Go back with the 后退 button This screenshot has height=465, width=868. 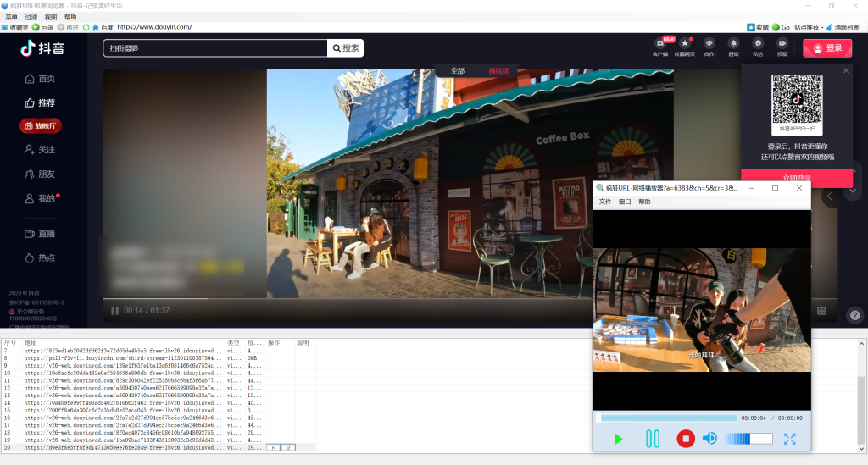click(x=43, y=27)
